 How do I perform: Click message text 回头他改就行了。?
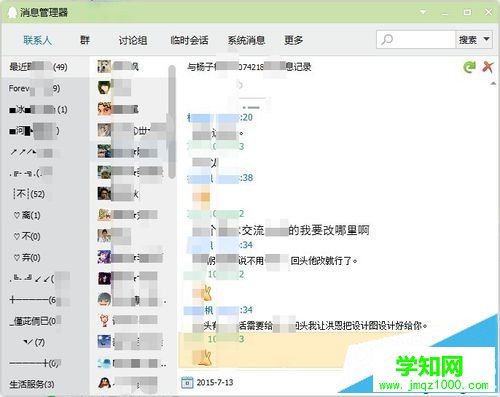(324, 260)
